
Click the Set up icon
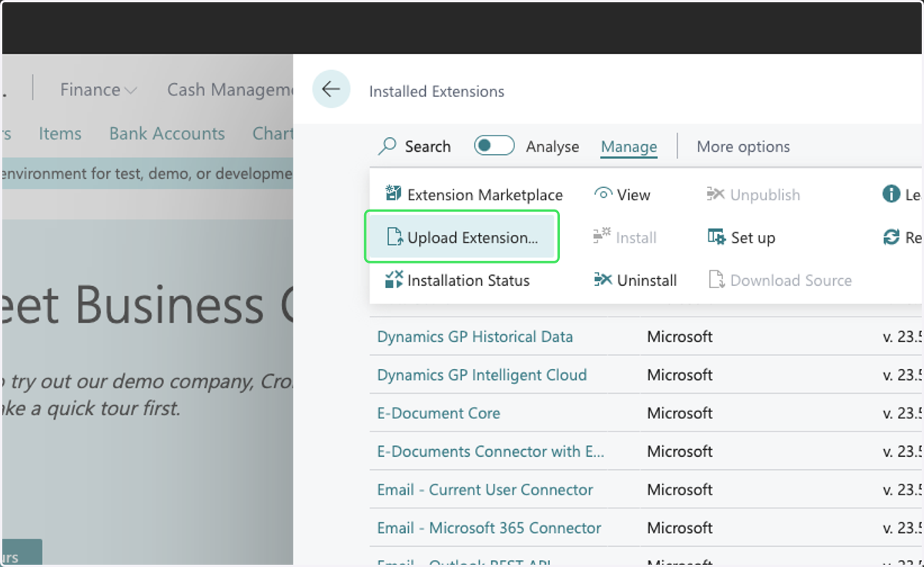tap(716, 237)
